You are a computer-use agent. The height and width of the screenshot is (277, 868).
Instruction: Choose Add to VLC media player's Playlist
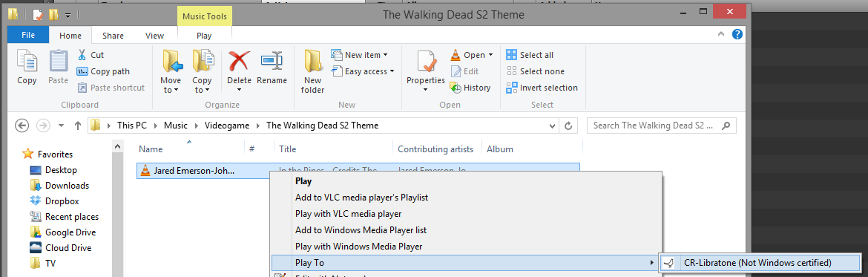click(466, 198)
